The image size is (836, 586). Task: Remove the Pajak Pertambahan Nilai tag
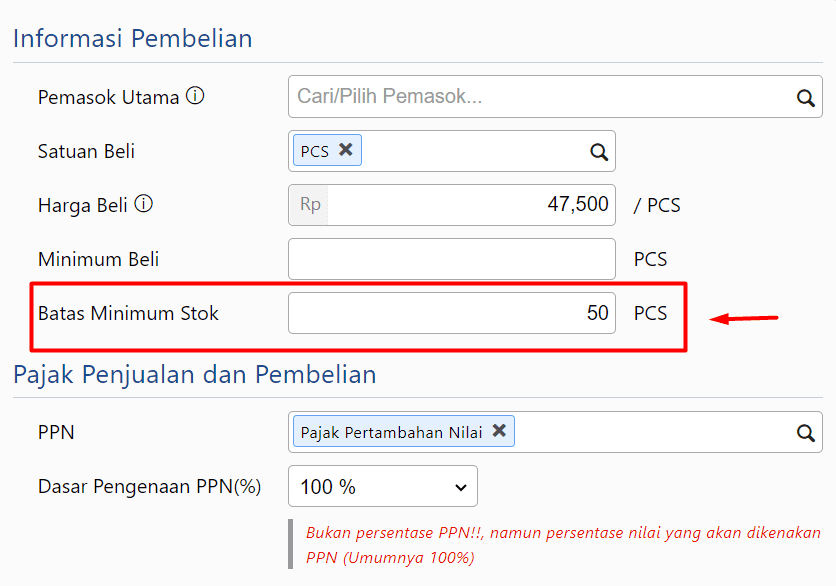[x=499, y=431]
